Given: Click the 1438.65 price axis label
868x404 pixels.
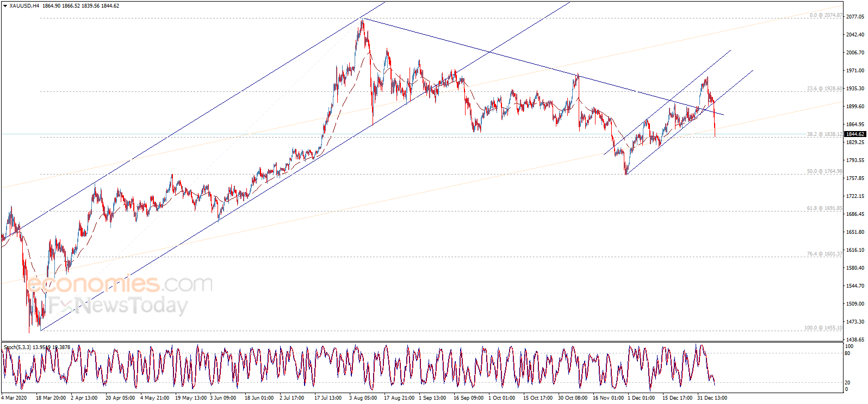Looking at the screenshot, I should tap(855, 340).
